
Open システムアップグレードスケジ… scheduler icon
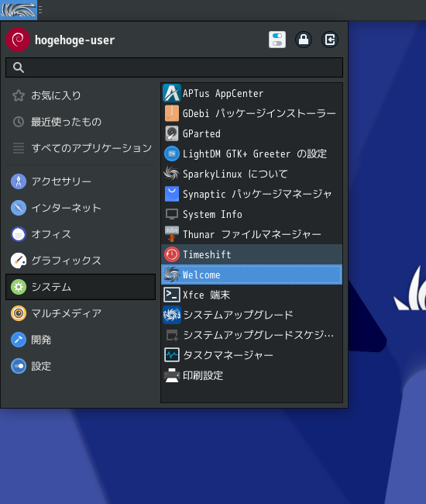tap(172, 335)
